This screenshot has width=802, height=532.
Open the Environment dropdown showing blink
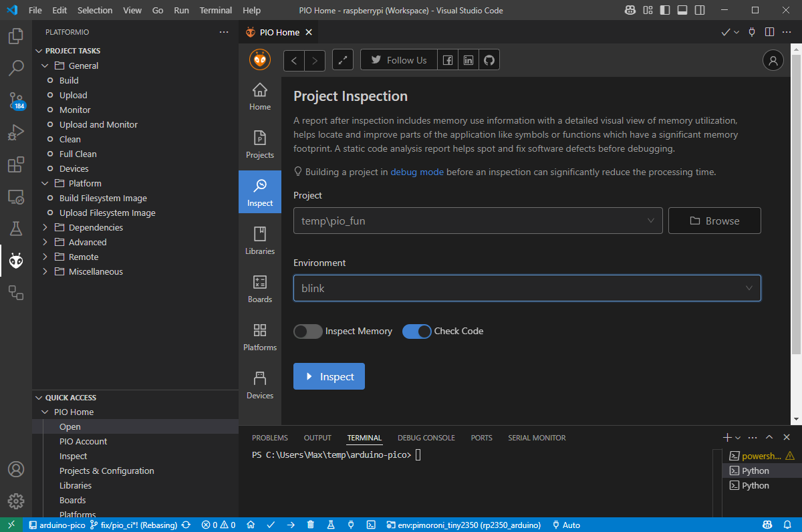tap(527, 288)
